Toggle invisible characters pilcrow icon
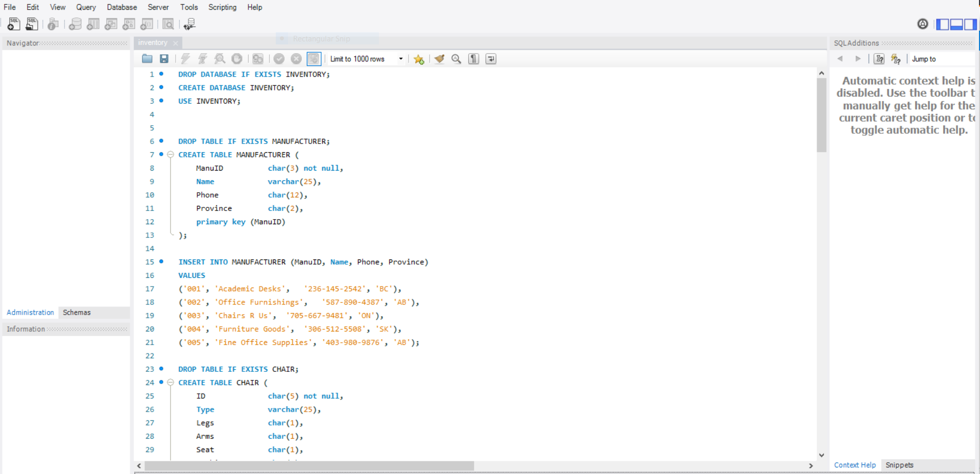This screenshot has height=474, width=980. click(x=474, y=59)
